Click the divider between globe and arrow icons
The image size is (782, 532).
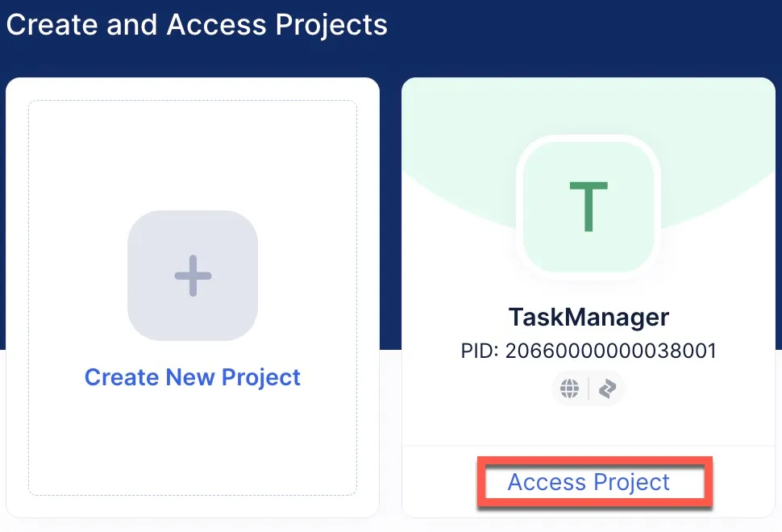point(589,389)
